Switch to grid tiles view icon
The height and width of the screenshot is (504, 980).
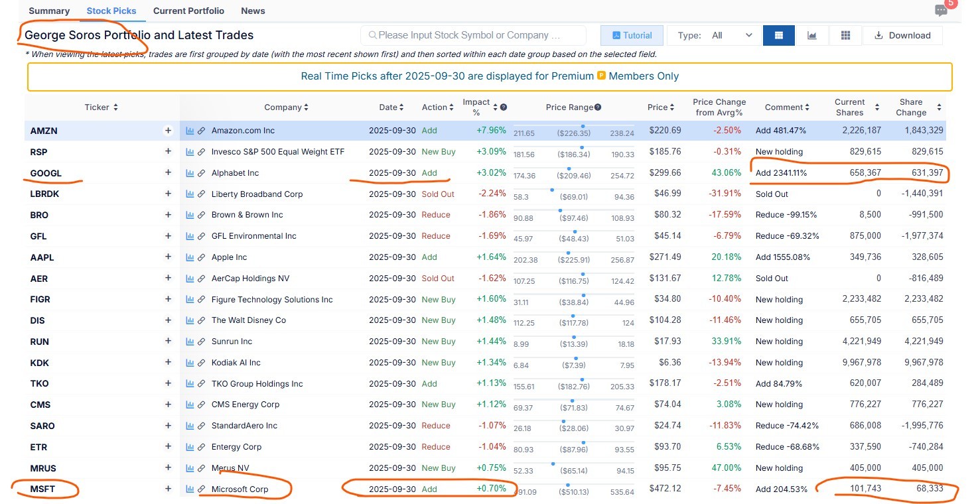[x=845, y=35]
